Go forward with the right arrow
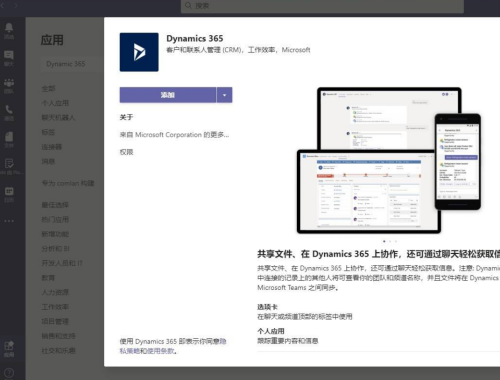This screenshot has width=500, height=380. pyautogui.click(x=15, y=5)
